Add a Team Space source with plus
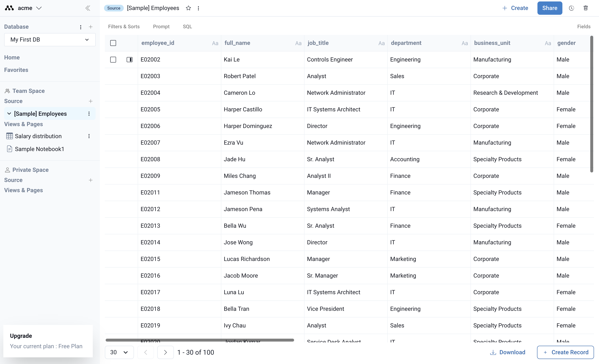 pos(91,101)
